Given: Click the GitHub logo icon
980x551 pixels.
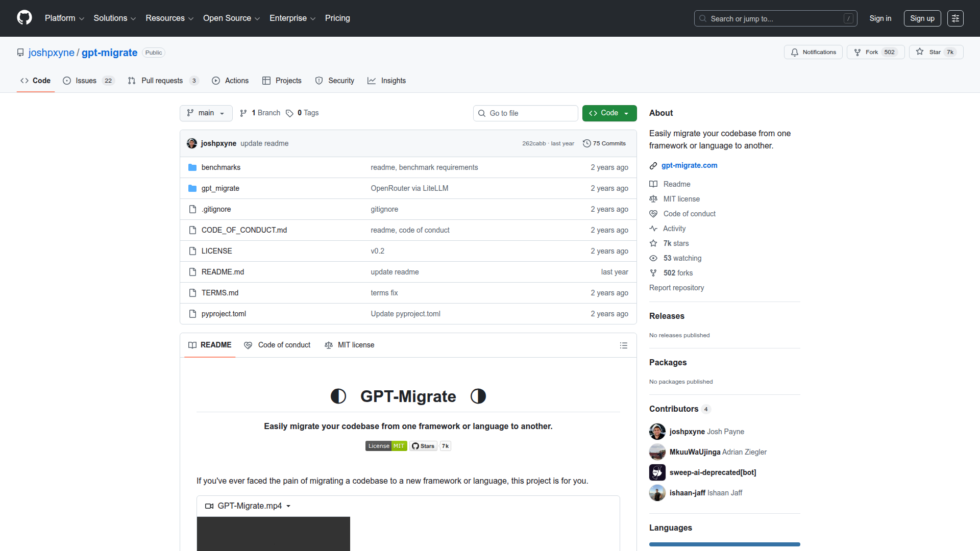Looking at the screenshot, I should pyautogui.click(x=23, y=18).
